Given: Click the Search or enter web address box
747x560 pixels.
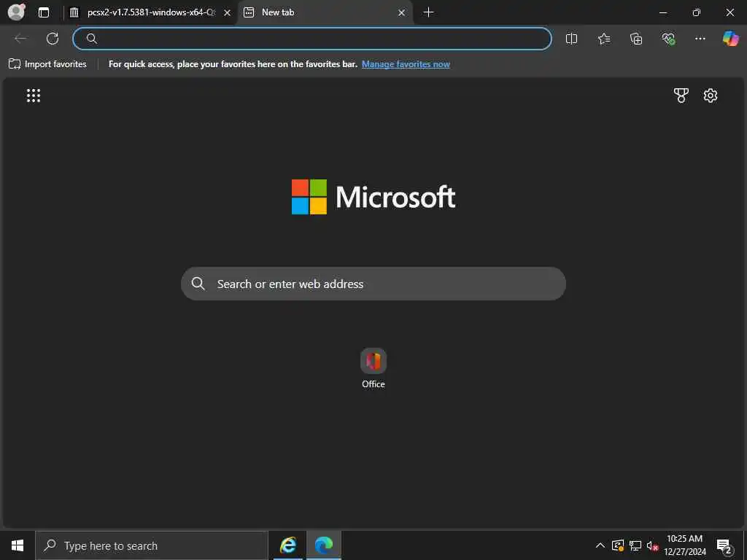Looking at the screenshot, I should [373, 284].
